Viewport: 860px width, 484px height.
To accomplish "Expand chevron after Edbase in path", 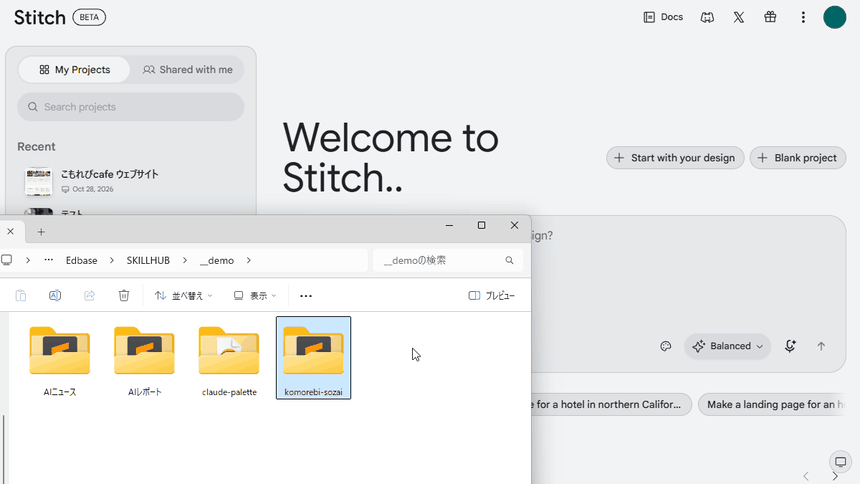I will click(112, 261).
